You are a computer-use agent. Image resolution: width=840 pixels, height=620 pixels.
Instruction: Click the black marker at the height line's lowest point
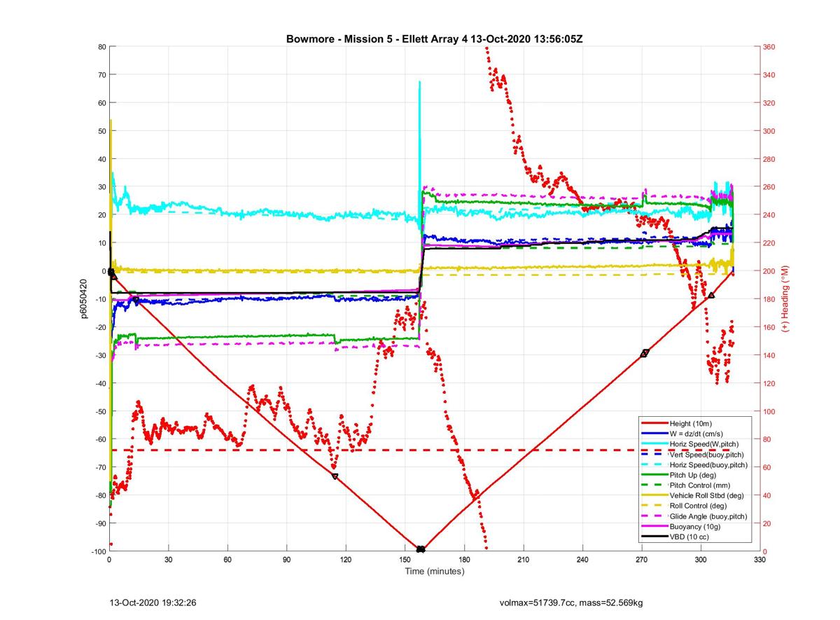click(x=421, y=549)
